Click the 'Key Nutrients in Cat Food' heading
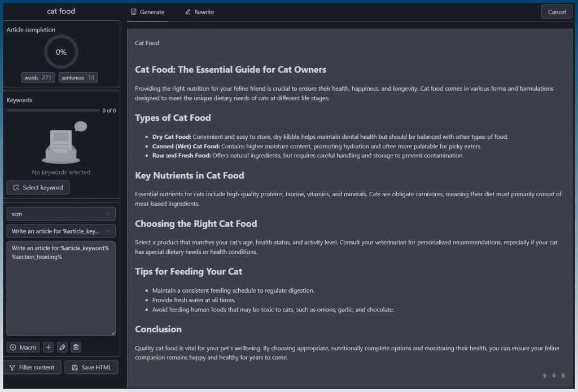This screenshot has height=392, width=578. (x=190, y=175)
